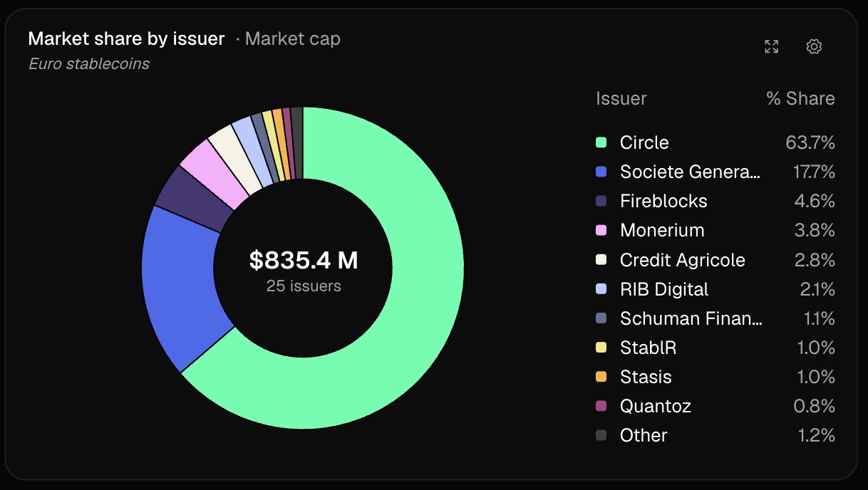Click the Other legend color dot
This screenshot has width=868, height=490.
coord(601,435)
